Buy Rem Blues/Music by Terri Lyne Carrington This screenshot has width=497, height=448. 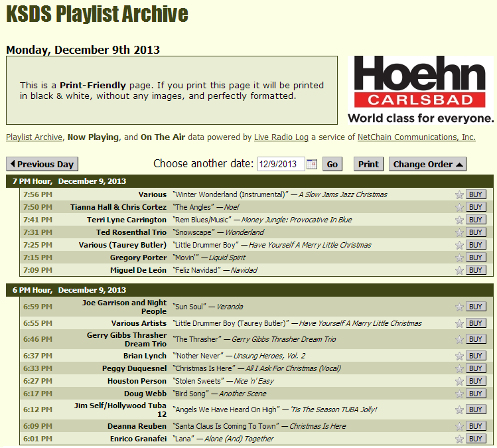(476, 220)
